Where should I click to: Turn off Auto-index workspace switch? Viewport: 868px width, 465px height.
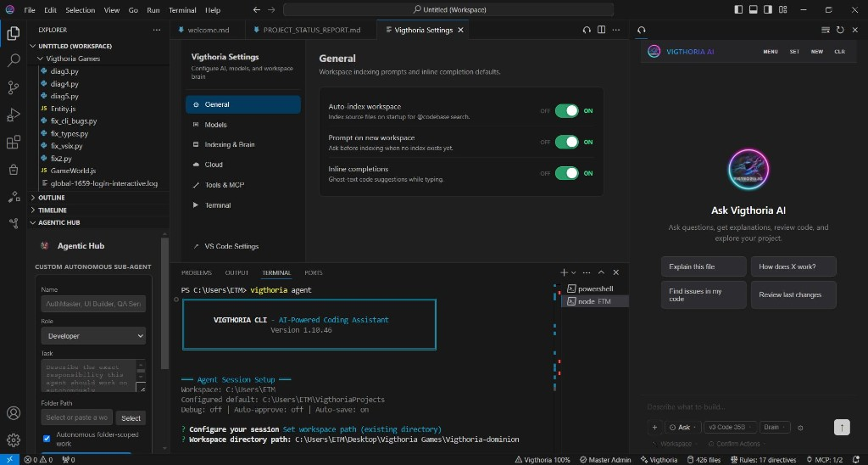[x=566, y=111]
